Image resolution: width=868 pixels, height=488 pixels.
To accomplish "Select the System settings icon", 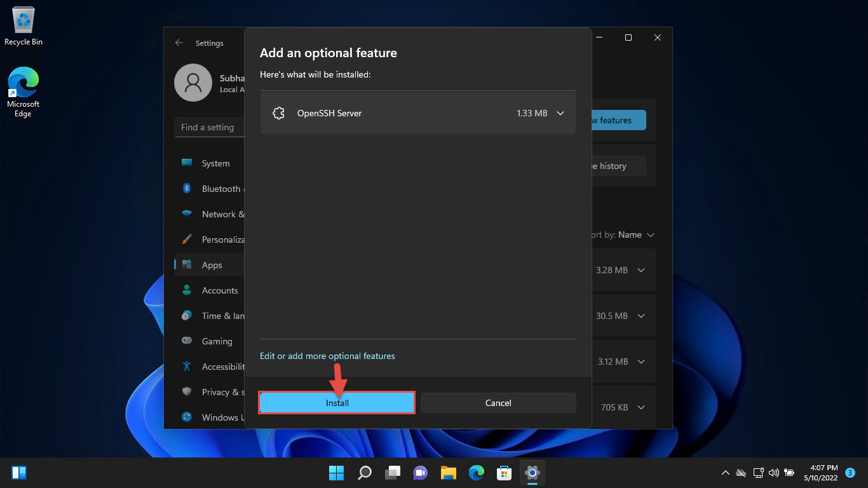I will (187, 163).
